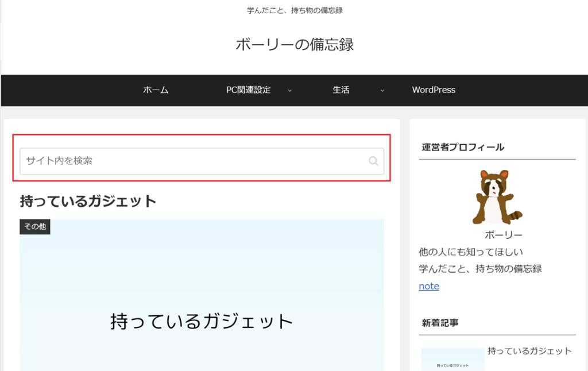Click the ボーリー name below the avatar
This screenshot has height=371, width=588.
[x=503, y=235]
